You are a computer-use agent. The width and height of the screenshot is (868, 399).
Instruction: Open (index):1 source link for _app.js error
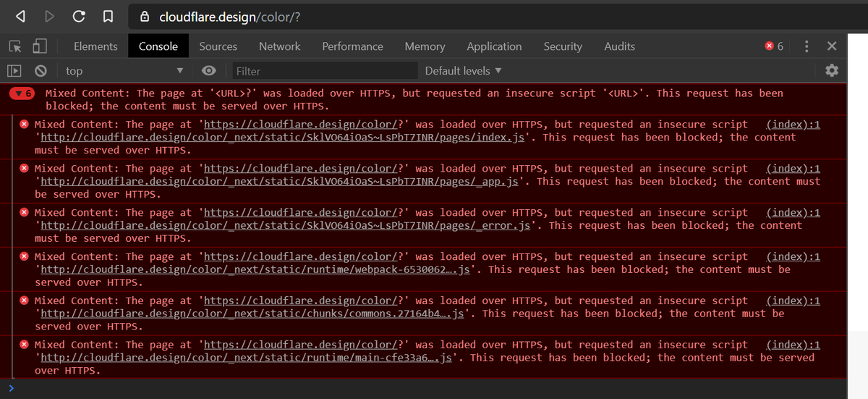coord(793,169)
